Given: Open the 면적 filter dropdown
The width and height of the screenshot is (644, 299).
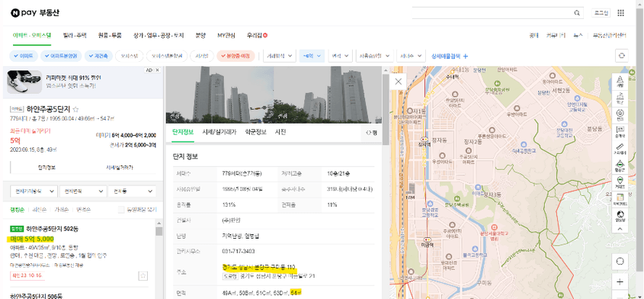Looking at the screenshot, I should 340,56.
